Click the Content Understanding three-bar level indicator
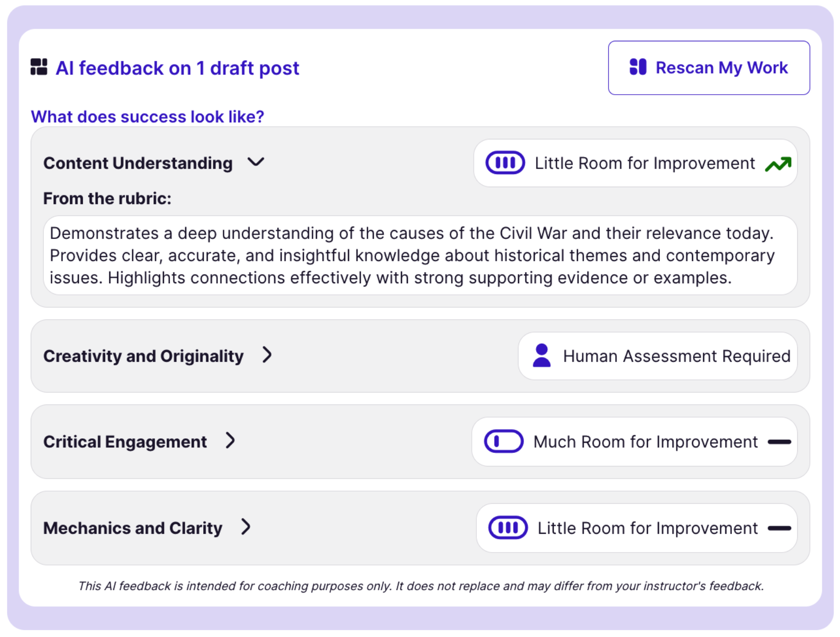 pyautogui.click(x=505, y=163)
